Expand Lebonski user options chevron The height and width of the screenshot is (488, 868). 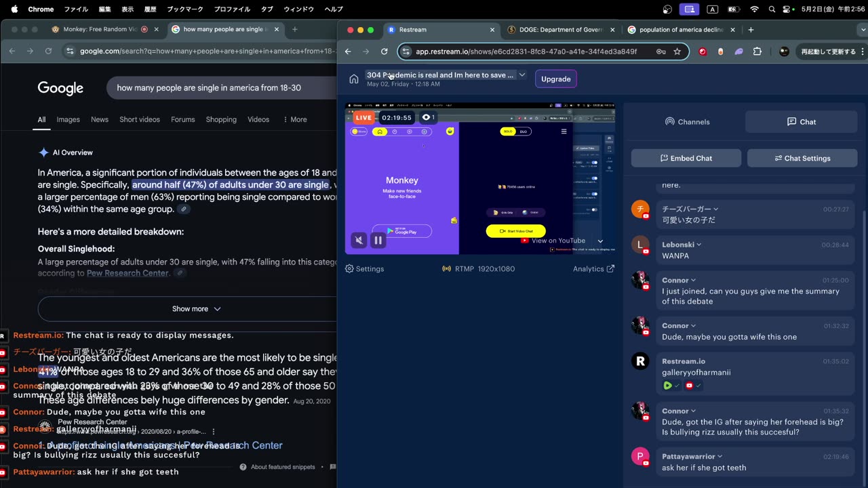pos(699,245)
